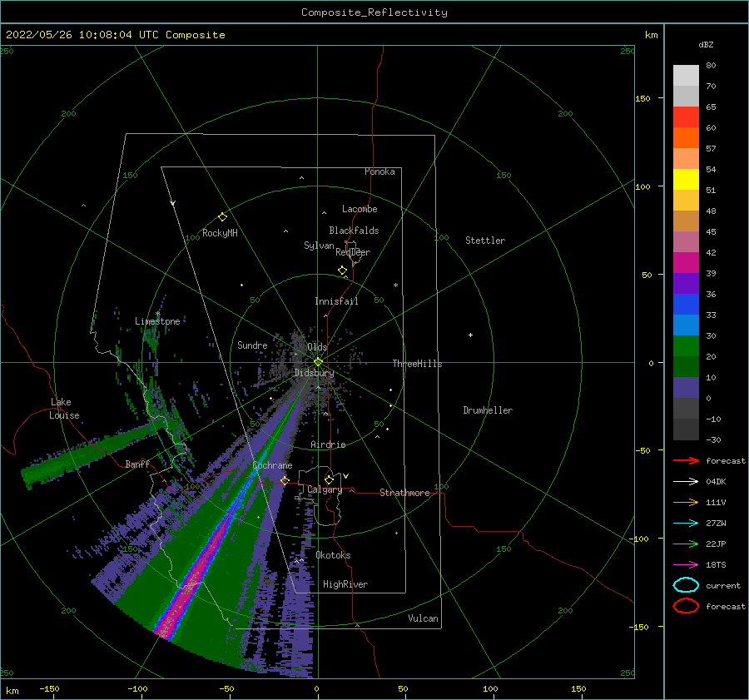Click the magenta 18TS arrow legend icon
This screenshot has width=749, height=700.
[686, 565]
